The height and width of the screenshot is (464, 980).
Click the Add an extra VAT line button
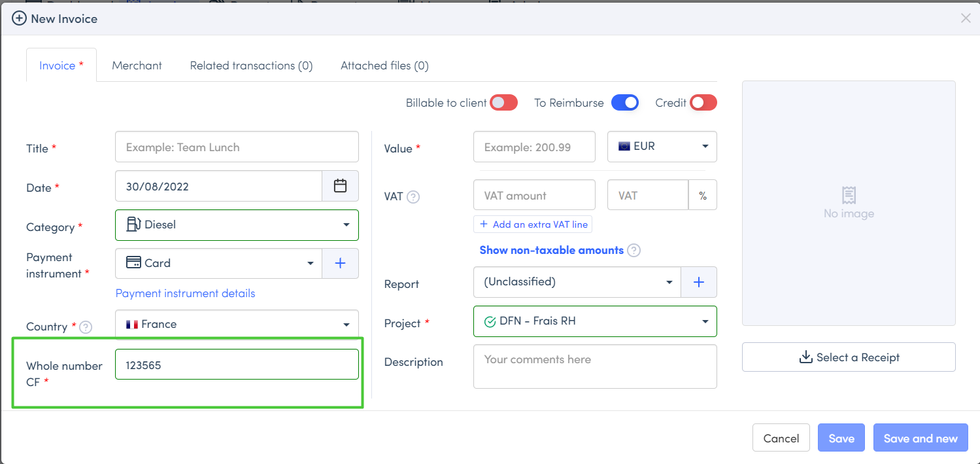(533, 224)
